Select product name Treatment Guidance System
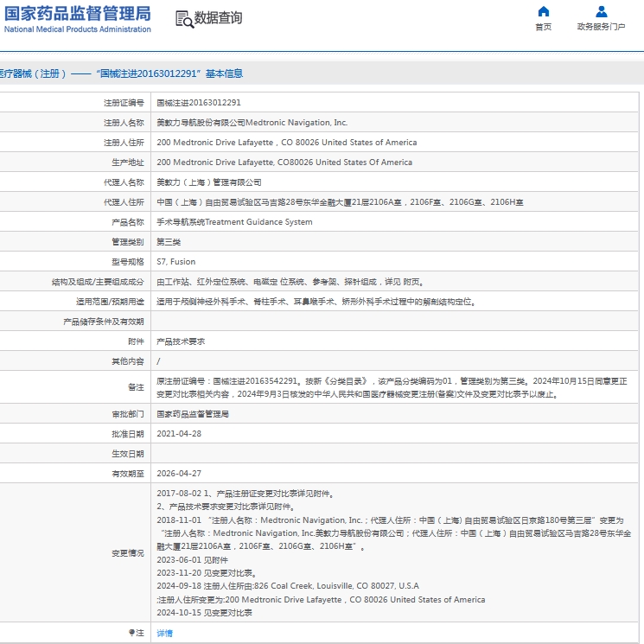The image size is (644, 644). [234, 222]
